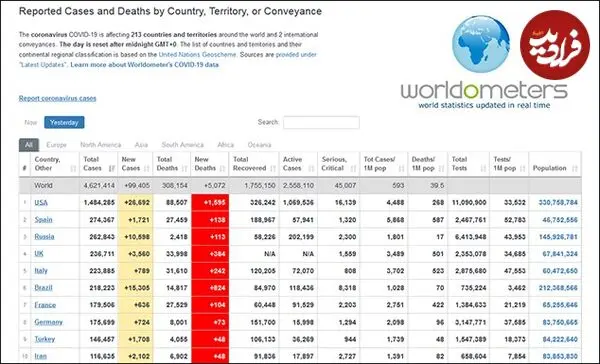Click the table Search input field

[321, 122]
